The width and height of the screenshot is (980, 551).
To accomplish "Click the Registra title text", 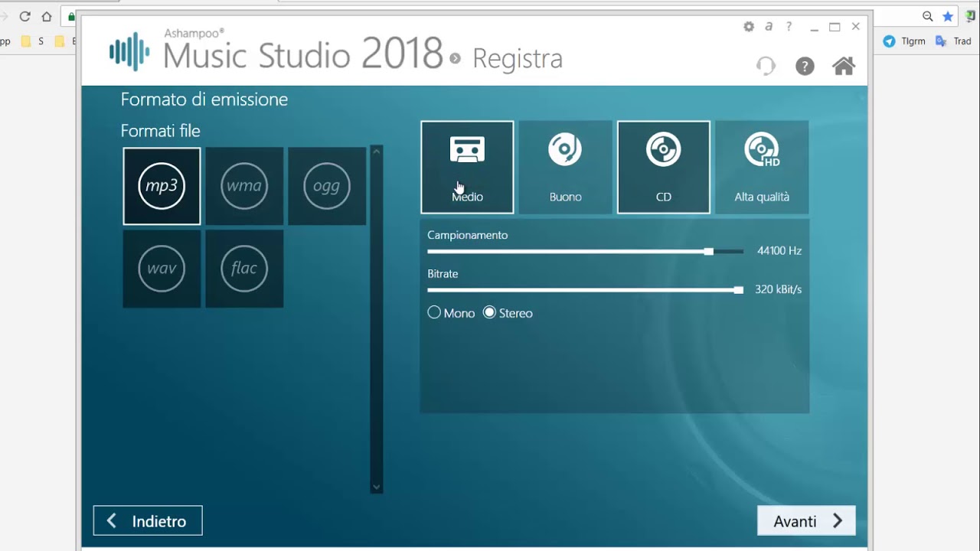I will point(518,58).
